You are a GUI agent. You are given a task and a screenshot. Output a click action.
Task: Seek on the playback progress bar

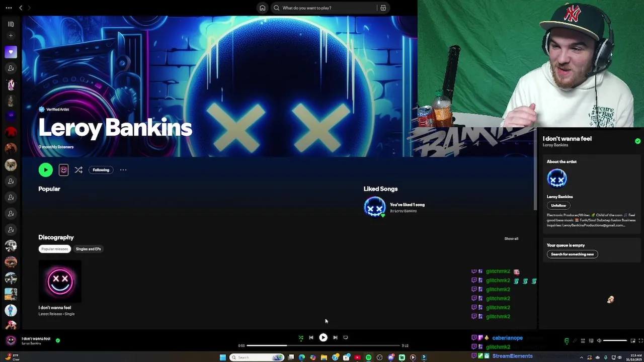click(x=324, y=346)
